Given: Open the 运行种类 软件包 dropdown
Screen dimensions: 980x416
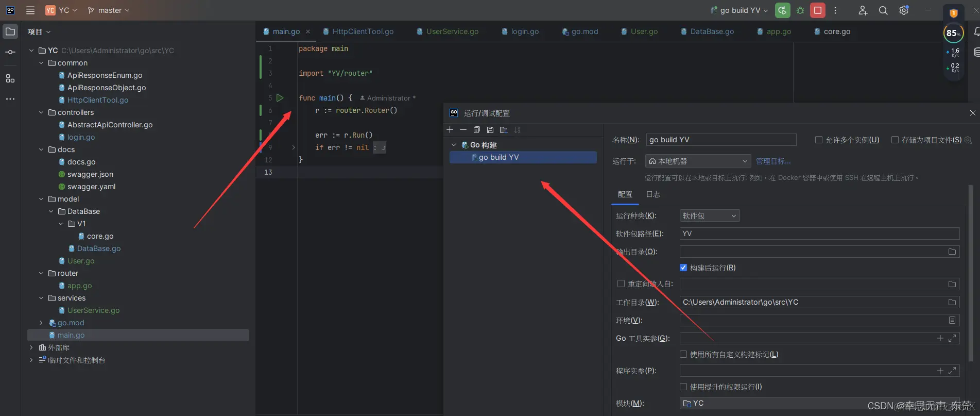Looking at the screenshot, I should 710,216.
